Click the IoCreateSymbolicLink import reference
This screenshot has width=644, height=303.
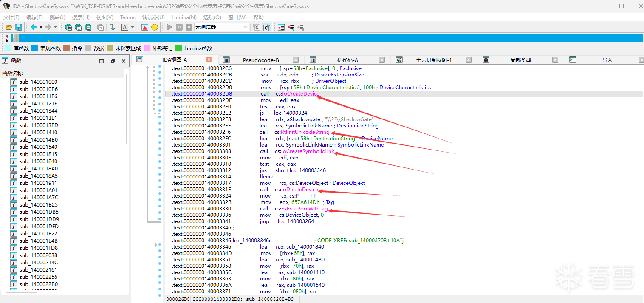tap(308, 151)
